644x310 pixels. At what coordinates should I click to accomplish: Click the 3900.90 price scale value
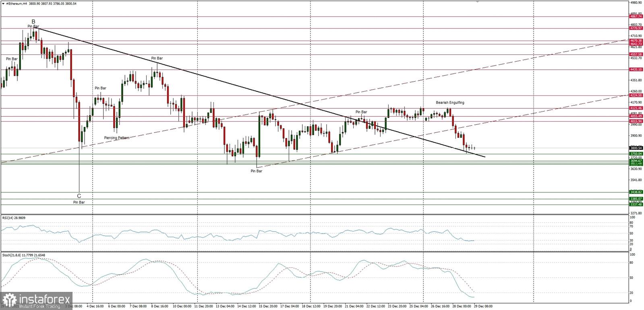pyautogui.click(x=636, y=136)
